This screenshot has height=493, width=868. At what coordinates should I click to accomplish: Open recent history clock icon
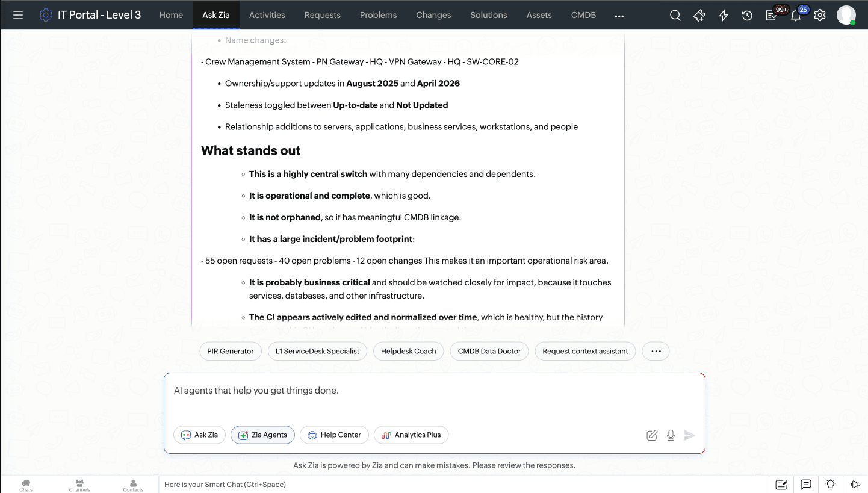point(747,16)
